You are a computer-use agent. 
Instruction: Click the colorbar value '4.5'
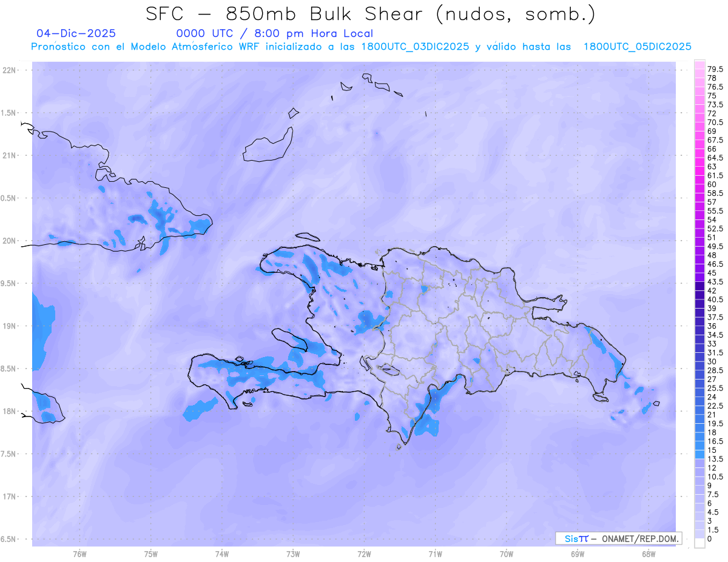tap(713, 512)
